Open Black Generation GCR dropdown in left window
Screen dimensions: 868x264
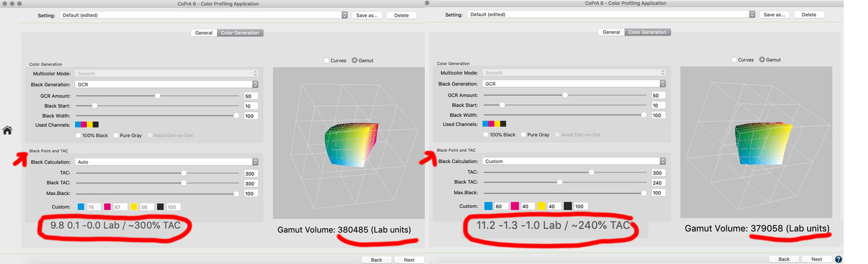tap(167, 84)
